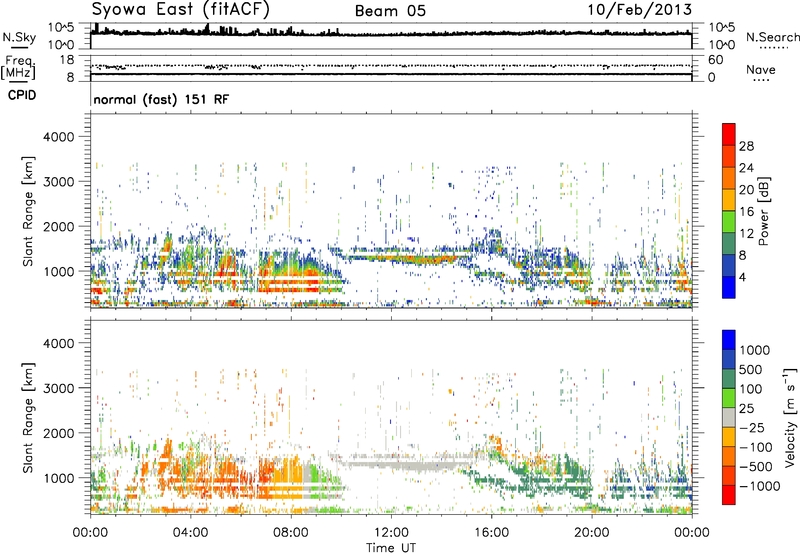Click the solid frequency line in the Freq panel
Viewport: 800px width, 554px height.
391,74
